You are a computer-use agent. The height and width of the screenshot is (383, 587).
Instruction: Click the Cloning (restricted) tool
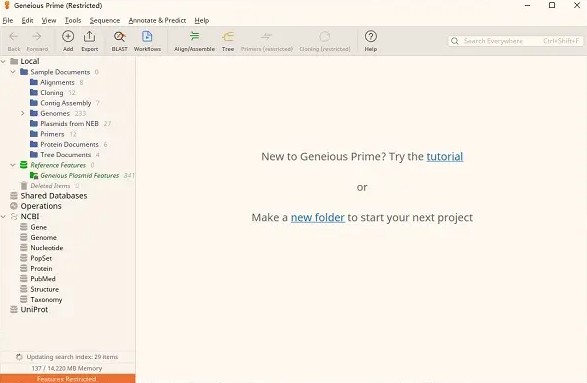(x=325, y=41)
